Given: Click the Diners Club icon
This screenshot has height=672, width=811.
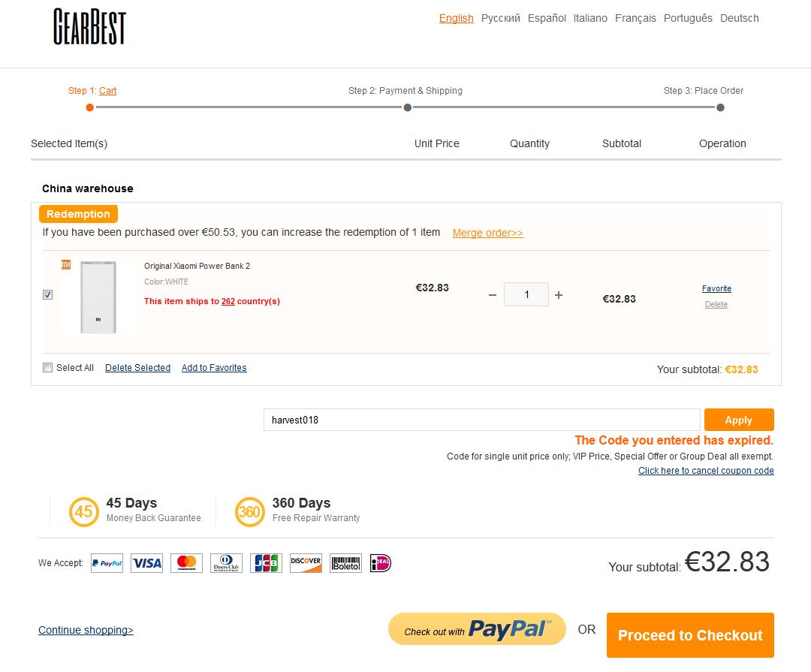Looking at the screenshot, I should [x=226, y=563].
